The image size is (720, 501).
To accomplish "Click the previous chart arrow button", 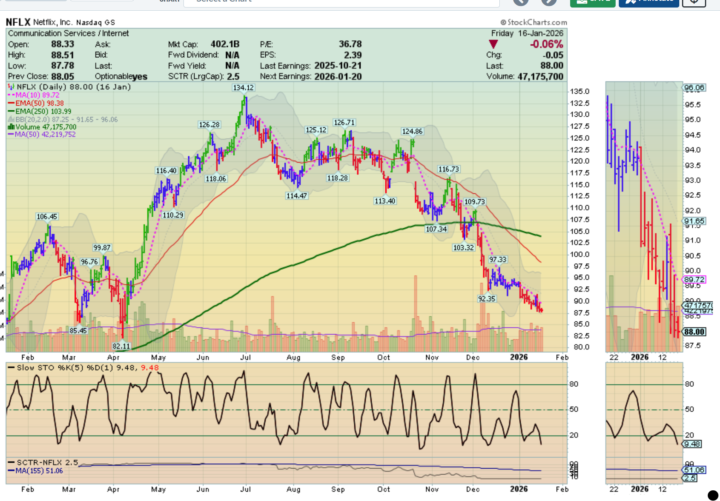I will [x=521, y=2].
